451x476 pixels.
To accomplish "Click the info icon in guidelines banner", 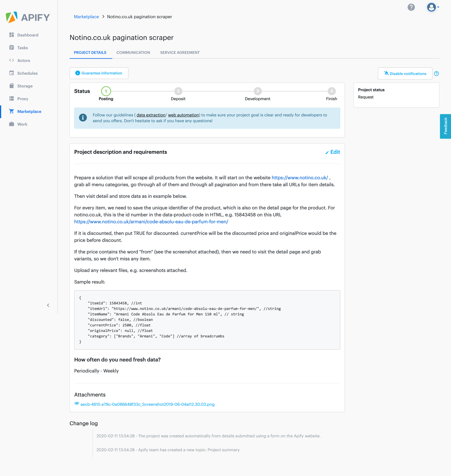I will [x=83, y=118].
